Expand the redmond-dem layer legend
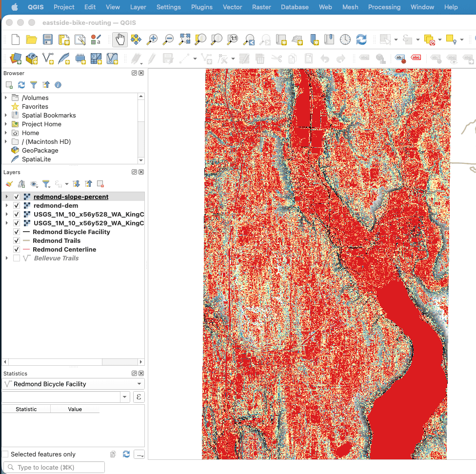The image size is (476, 474). tap(7, 205)
